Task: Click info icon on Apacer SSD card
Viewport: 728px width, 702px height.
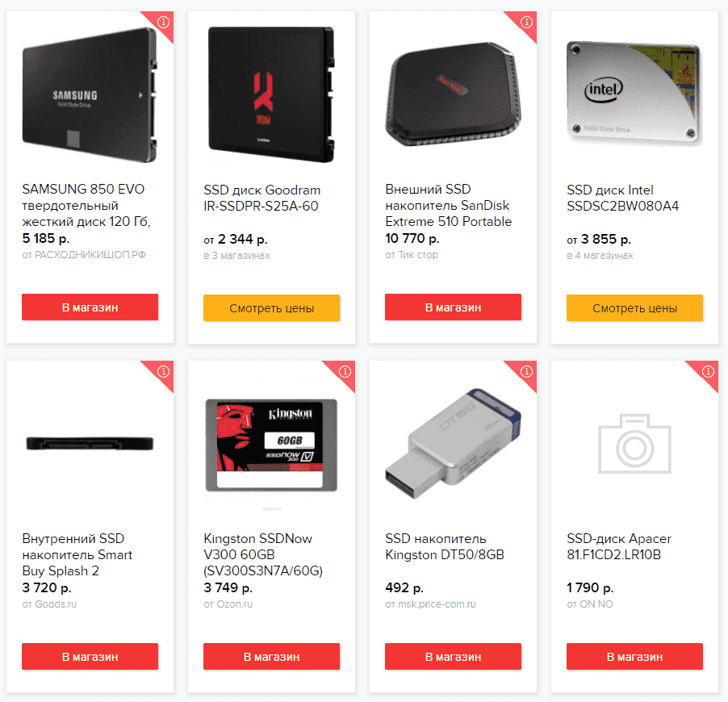Action: click(x=708, y=371)
